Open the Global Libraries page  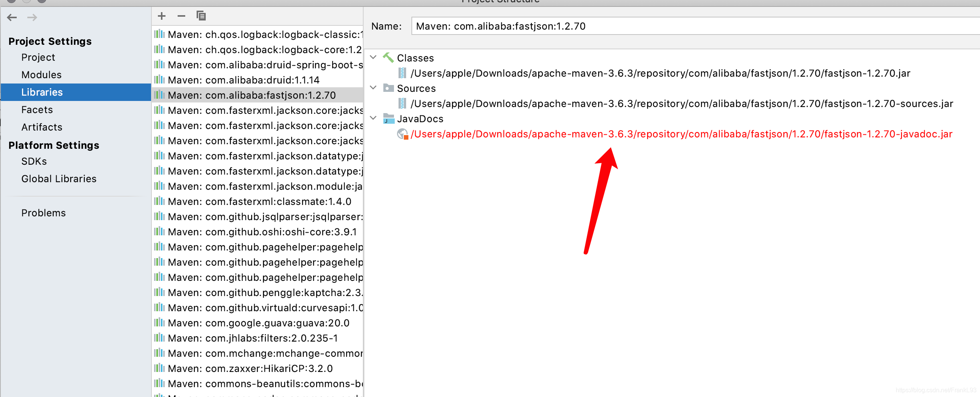coord(59,179)
